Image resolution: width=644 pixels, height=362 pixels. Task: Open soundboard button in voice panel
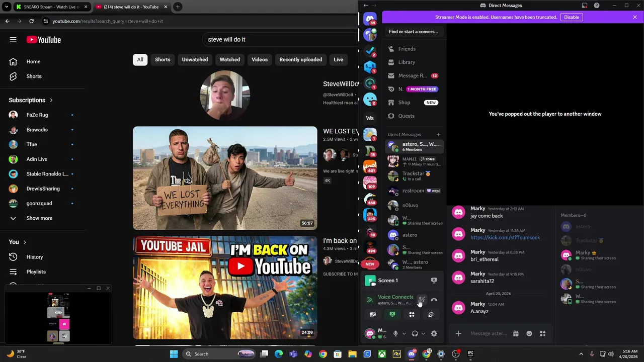click(431, 314)
